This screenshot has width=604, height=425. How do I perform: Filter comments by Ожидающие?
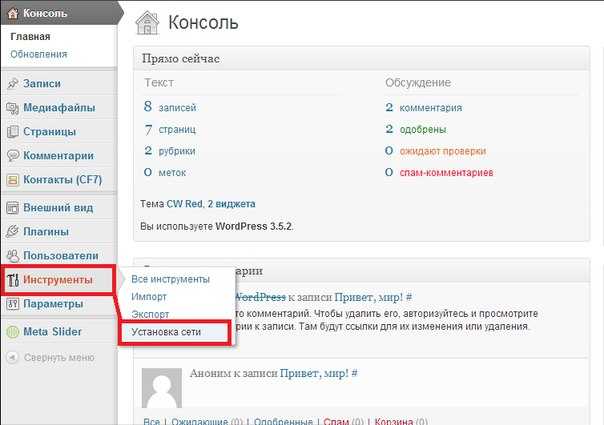tap(199, 421)
